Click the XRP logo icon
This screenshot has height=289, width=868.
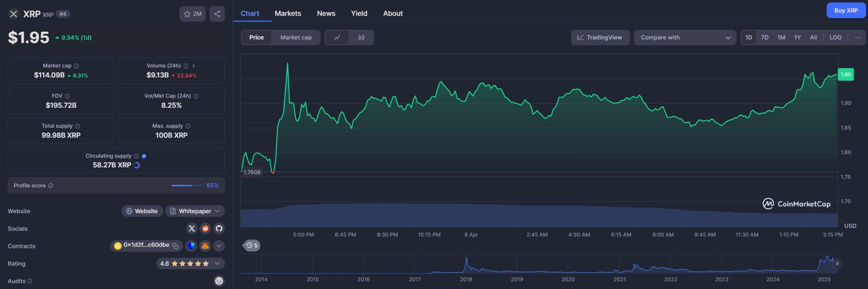click(14, 14)
